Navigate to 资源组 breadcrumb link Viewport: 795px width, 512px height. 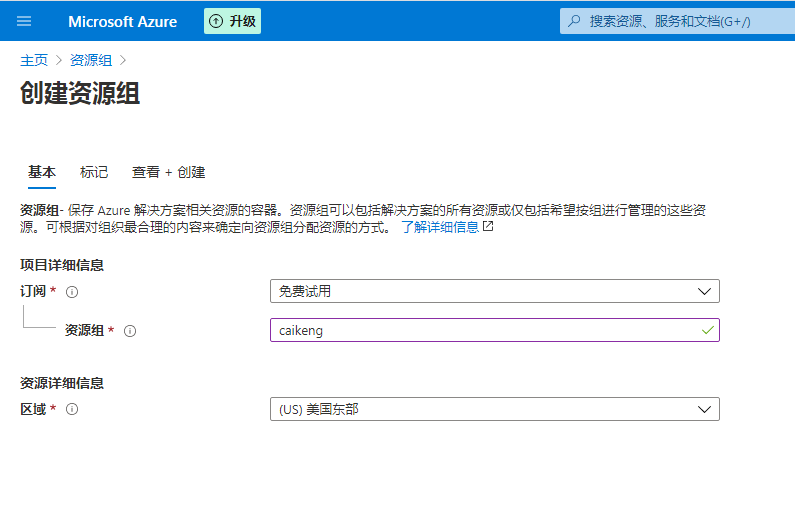pos(91,60)
